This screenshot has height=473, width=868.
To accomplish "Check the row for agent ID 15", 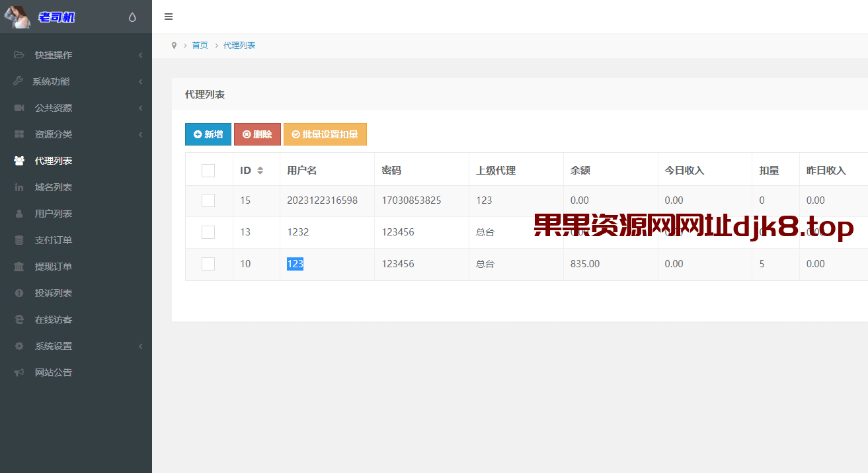I will [208, 200].
